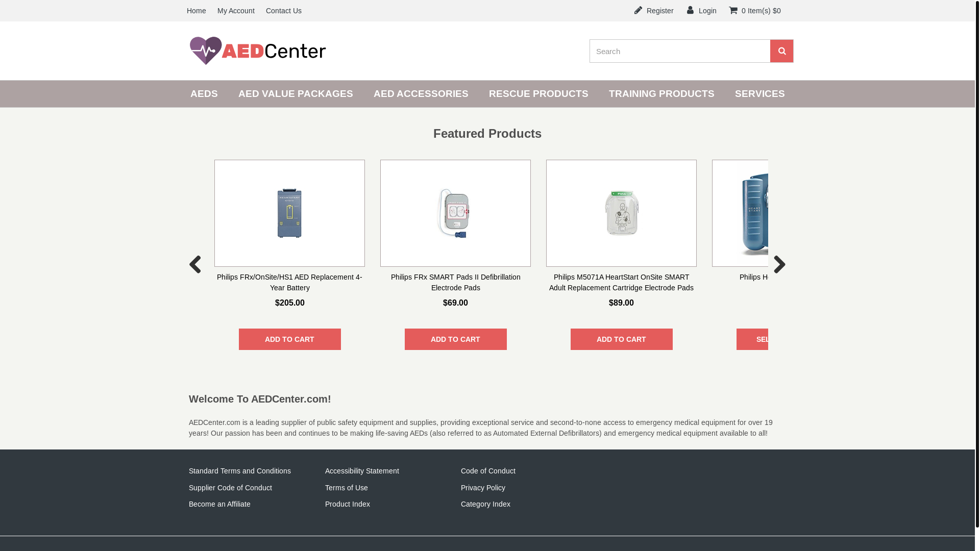Click the search magnifier button
The image size is (980, 551).
[x=781, y=51]
